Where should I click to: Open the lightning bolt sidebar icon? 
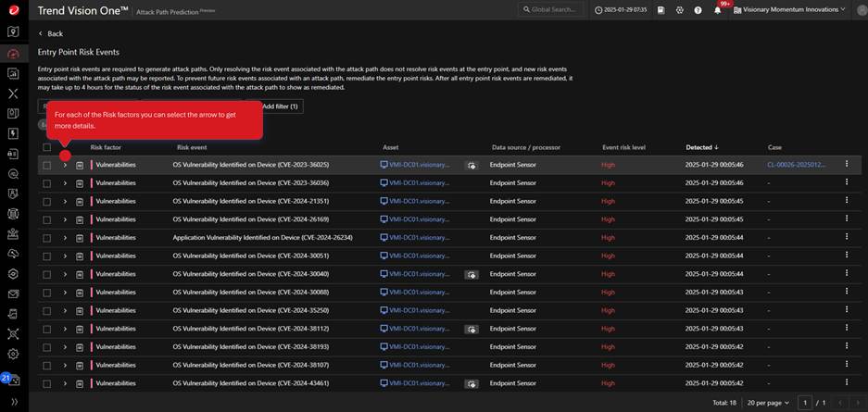click(x=13, y=134)
